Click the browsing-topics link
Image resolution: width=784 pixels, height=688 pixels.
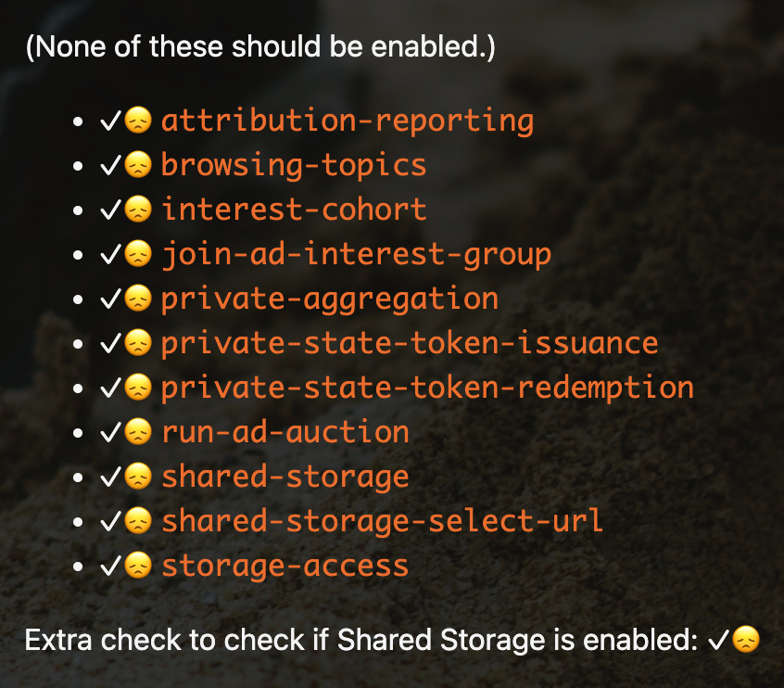(293, 165)
